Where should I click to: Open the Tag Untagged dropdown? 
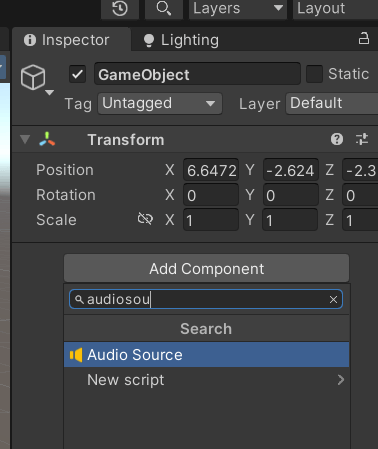(x=160, y=104)
